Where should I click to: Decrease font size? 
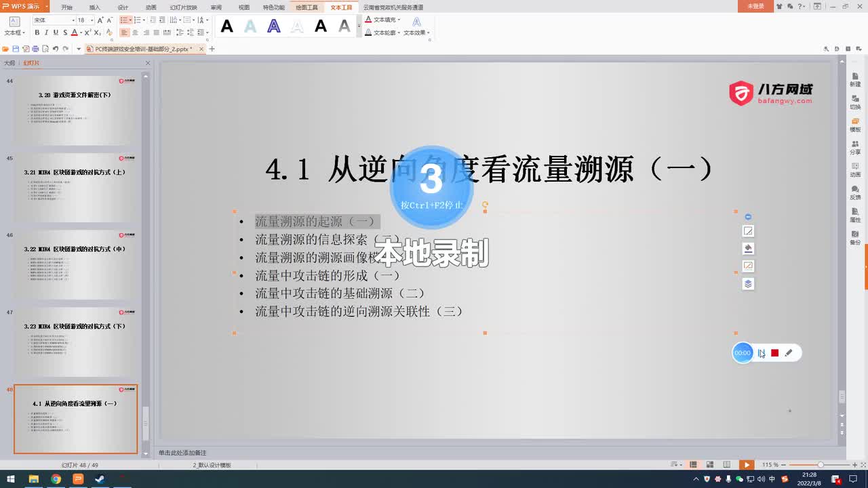click(x=110, y=20)
